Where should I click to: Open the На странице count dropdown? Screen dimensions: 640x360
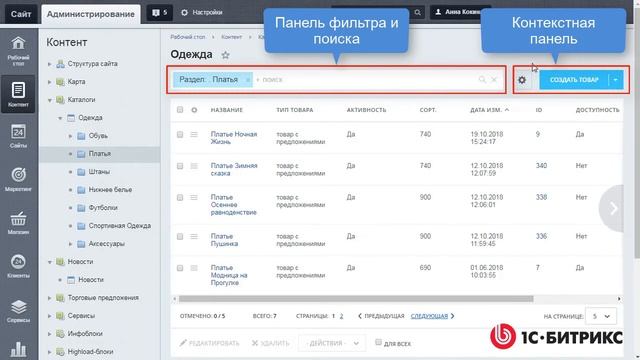[601, 316]
